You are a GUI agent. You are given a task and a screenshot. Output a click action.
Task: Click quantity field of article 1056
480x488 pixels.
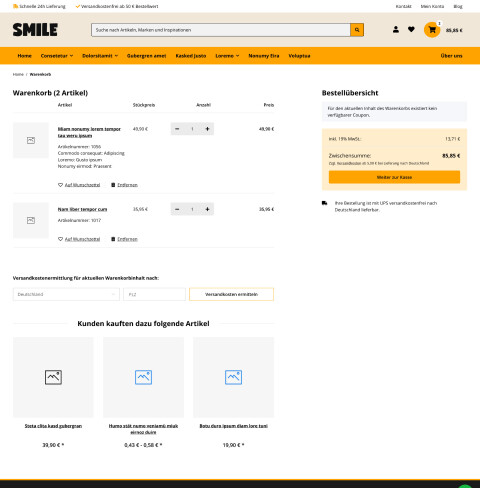click(x=192, y=129)
